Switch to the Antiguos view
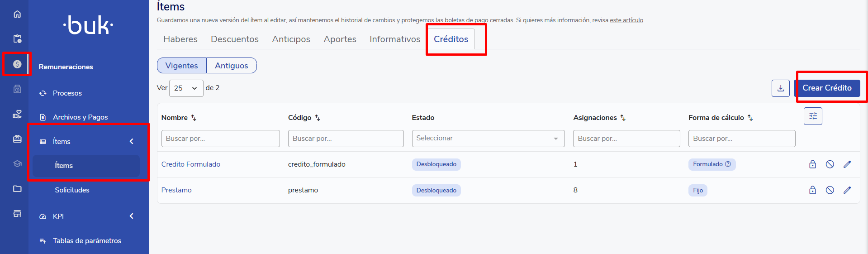Viewport: 868px width, 254px height. tap(231, 66)
